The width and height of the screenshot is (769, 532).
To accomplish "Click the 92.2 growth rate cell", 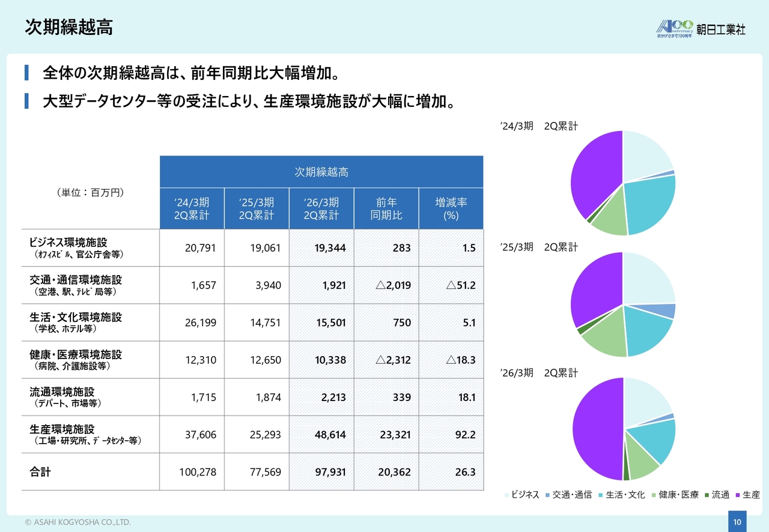I will click(465, 435).
